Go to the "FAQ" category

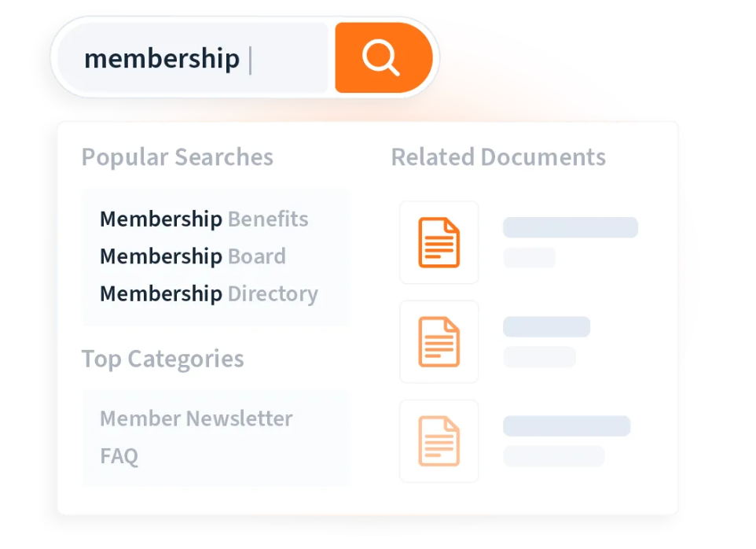tap(119, 456)
